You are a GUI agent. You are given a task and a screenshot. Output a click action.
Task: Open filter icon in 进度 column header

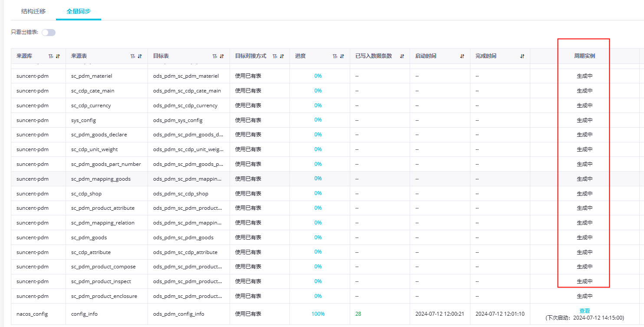[335, 56]
